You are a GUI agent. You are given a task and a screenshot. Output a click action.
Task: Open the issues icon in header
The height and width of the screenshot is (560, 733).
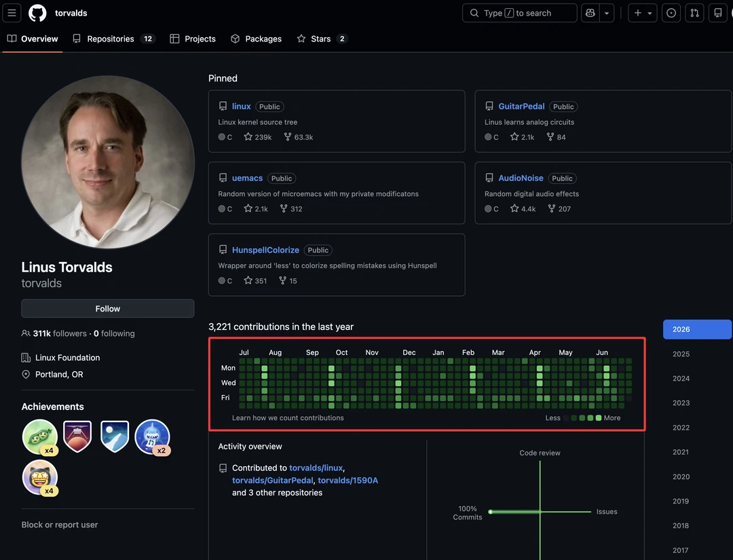[671, 13]
